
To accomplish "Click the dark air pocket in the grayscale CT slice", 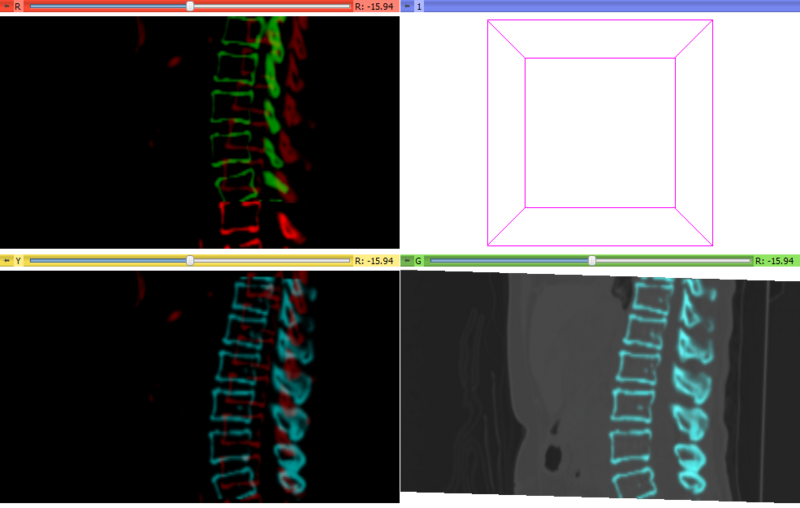I will [551, 458].
